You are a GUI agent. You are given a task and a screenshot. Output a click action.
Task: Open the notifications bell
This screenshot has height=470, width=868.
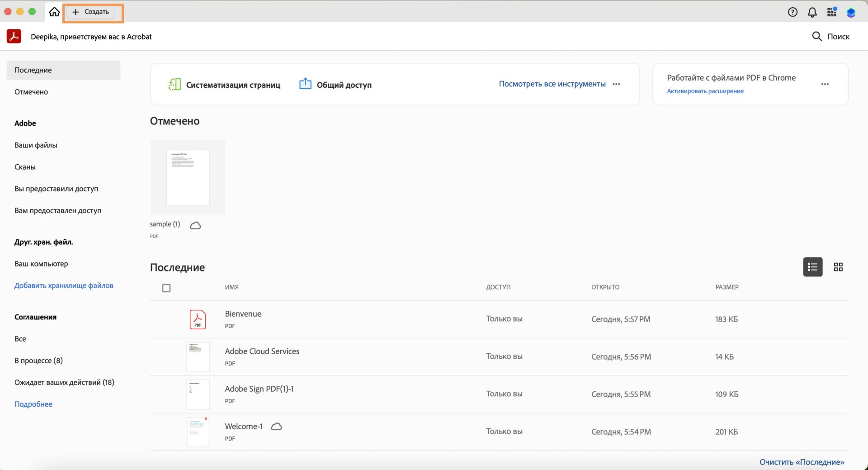[812, 12]
